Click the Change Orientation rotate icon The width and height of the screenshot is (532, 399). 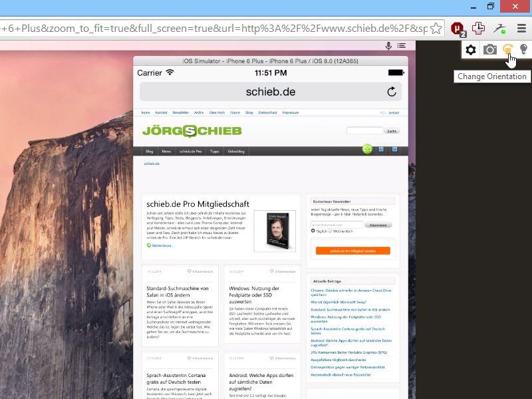pos(507,49)
